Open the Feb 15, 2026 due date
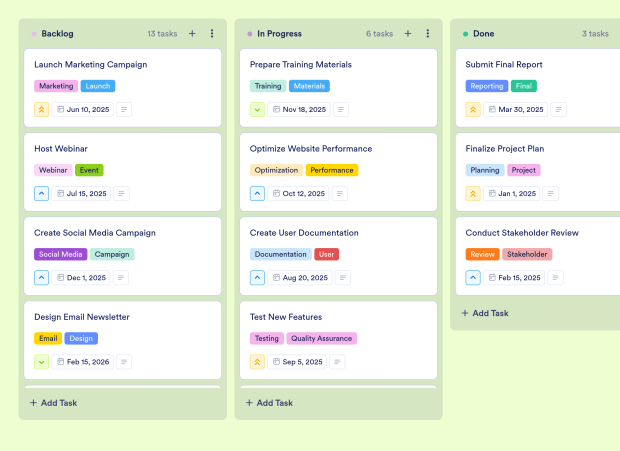 (83, 362)
